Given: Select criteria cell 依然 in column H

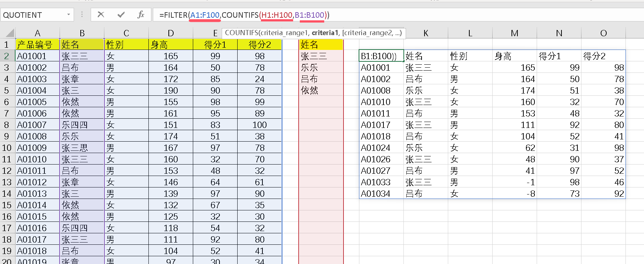Looking at the screenshot, I should point(321,90).
